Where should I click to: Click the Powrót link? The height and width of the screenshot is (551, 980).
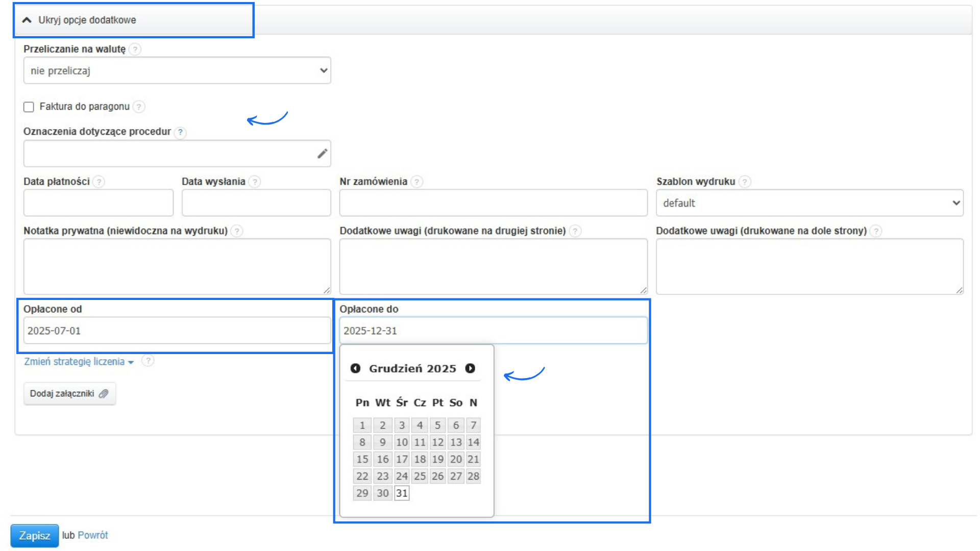[x=92, y=535]
